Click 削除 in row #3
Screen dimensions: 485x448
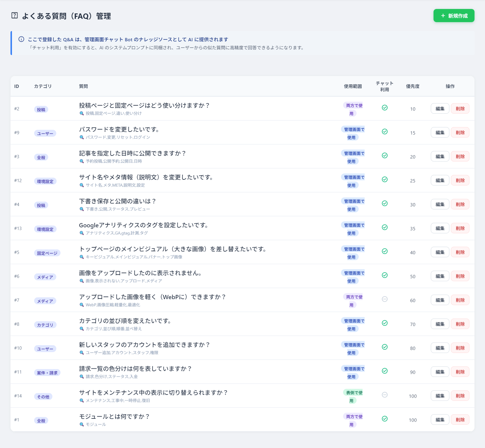460,156
